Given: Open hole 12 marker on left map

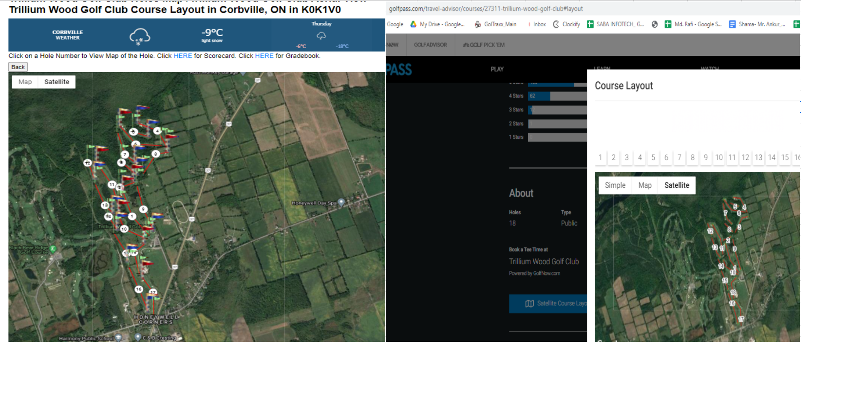Looking at the screenshot, I should (88, 163).
